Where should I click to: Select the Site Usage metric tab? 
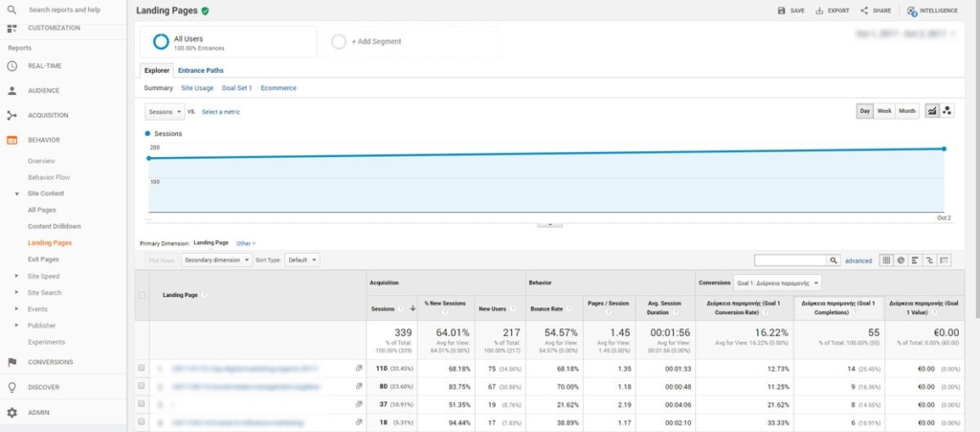click(197, 88)
